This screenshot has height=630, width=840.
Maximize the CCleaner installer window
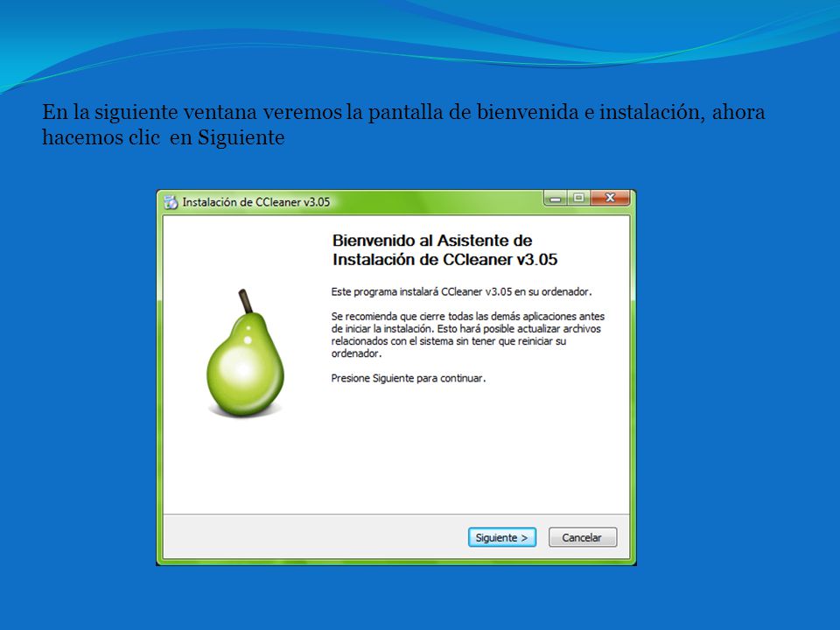578,199
